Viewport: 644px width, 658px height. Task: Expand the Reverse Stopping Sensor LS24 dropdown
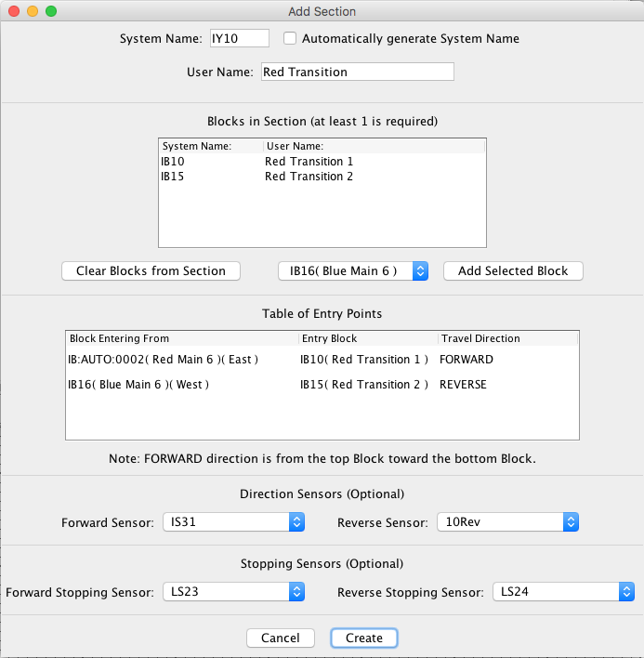(563, 592)
